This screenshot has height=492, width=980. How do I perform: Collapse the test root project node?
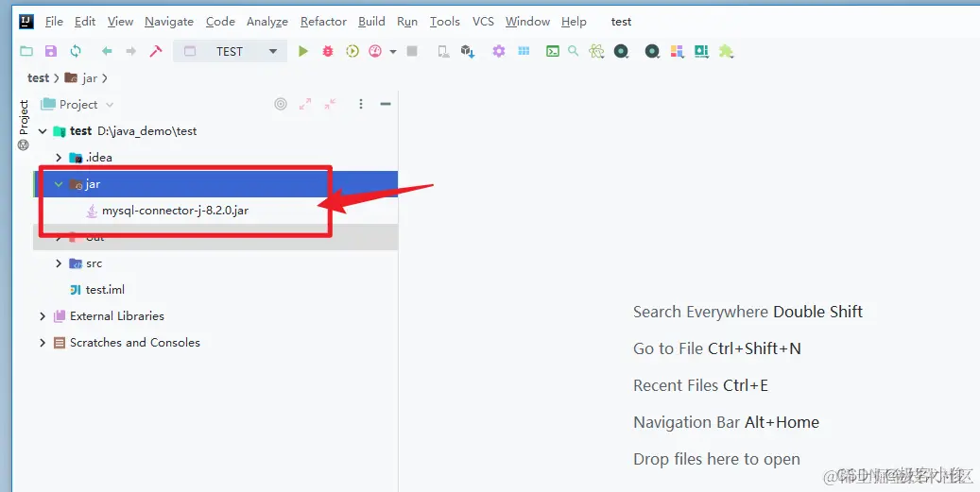click(x=43, y=131)
